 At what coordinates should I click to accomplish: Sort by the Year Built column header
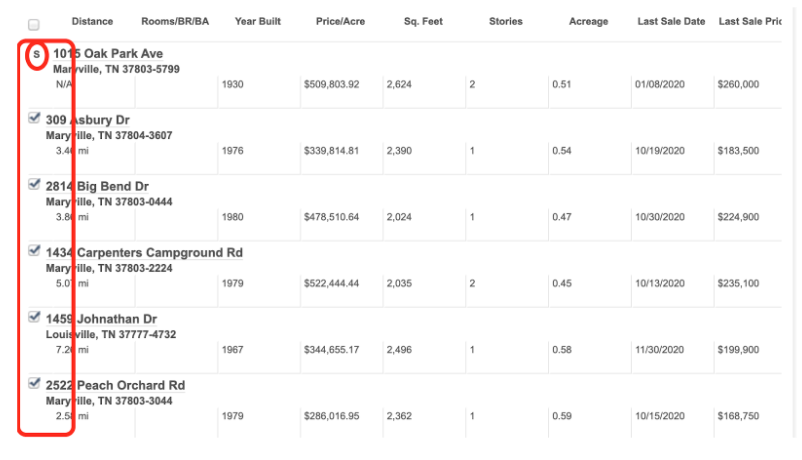click(258, 21)
